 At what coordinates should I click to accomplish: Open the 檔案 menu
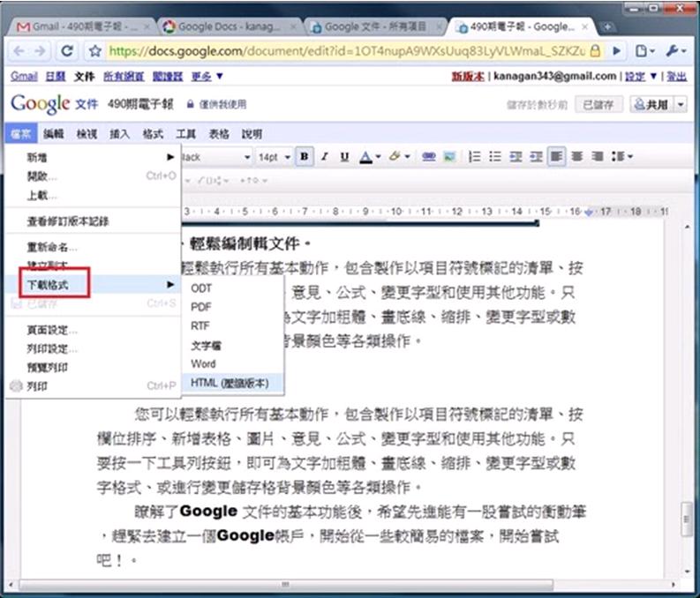pos(21,134)
